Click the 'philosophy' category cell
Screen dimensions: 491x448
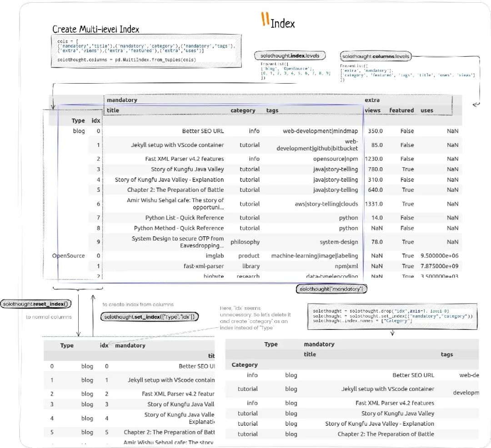(245, 242)
